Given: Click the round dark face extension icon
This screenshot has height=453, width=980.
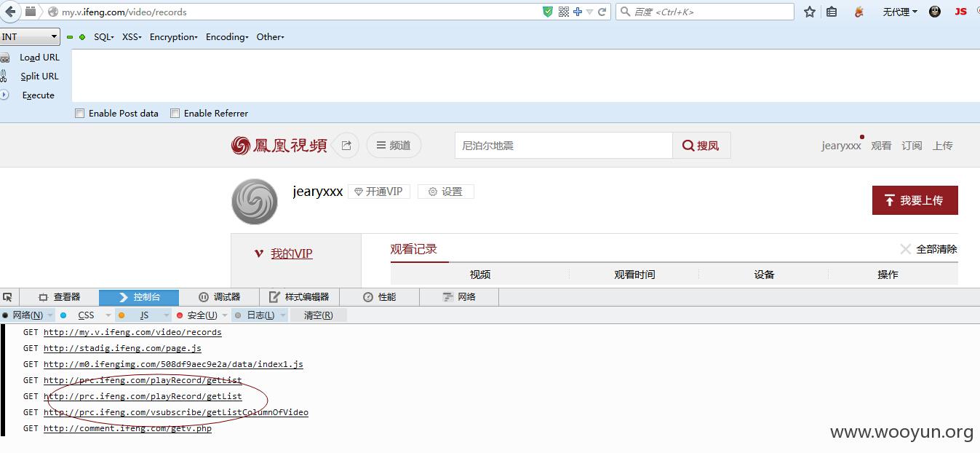Looking at the screenshot, I should click(935, 12).
